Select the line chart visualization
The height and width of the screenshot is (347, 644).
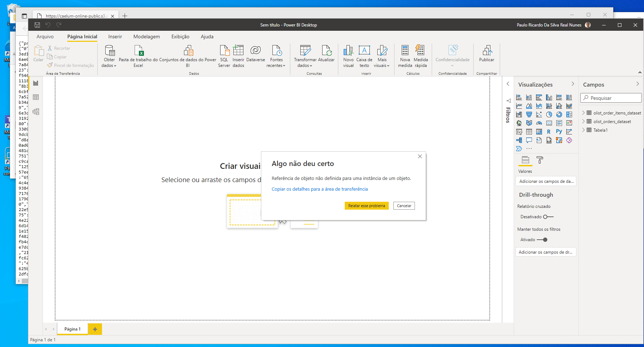pyautogui.click(x=519, y=106)
